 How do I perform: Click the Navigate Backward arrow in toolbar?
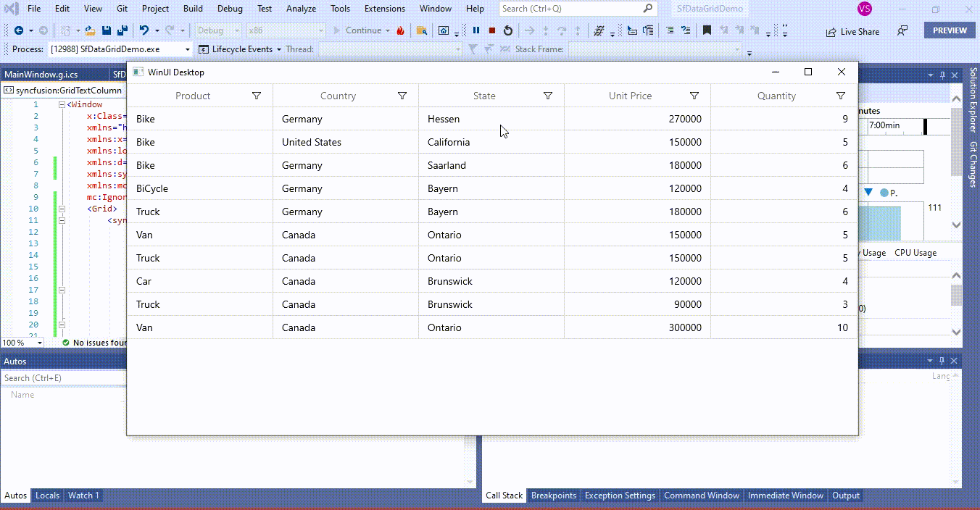[19, 30]
